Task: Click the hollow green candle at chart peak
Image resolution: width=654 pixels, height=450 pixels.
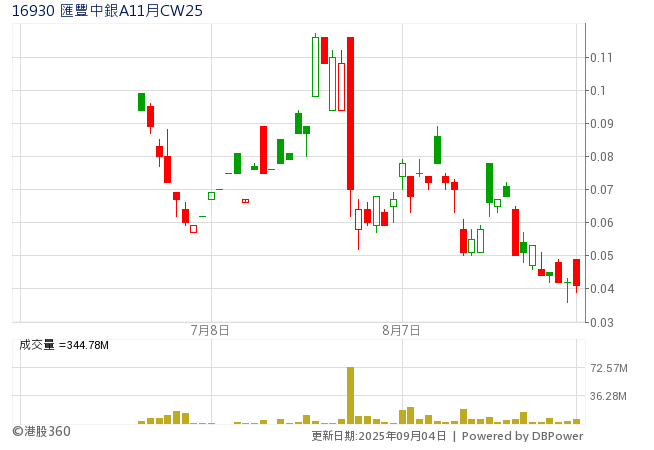Action: click(x=315, y=67)
